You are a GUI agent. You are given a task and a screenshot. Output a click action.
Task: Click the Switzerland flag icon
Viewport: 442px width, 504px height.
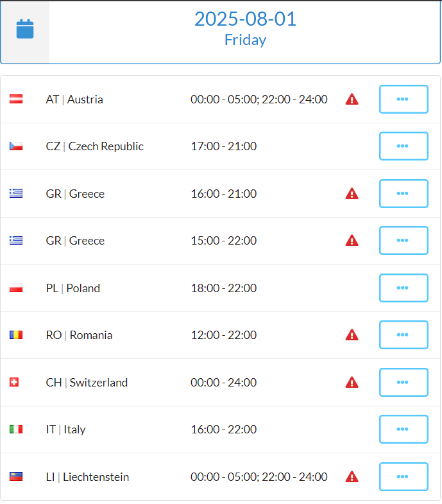(x=14, y=382)
